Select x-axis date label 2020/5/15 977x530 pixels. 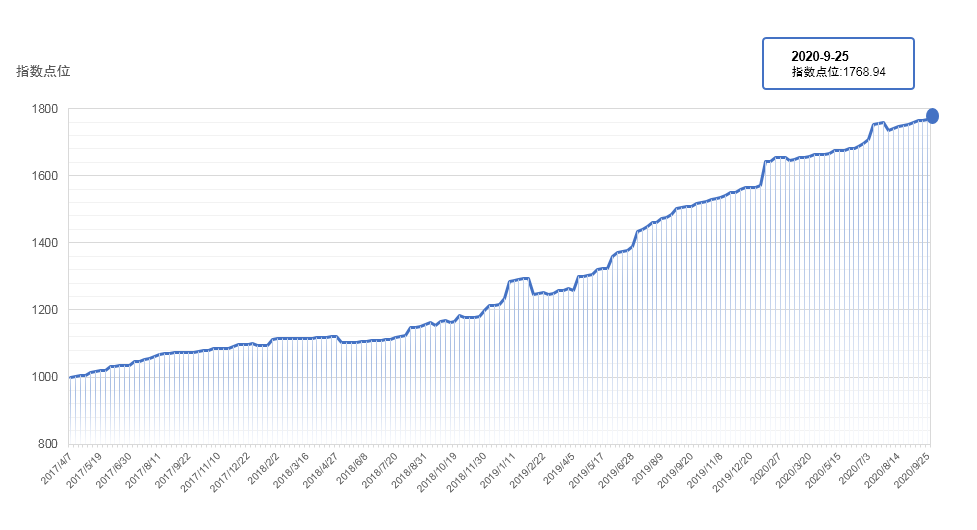pyautogui.click(x=822, y=470)
